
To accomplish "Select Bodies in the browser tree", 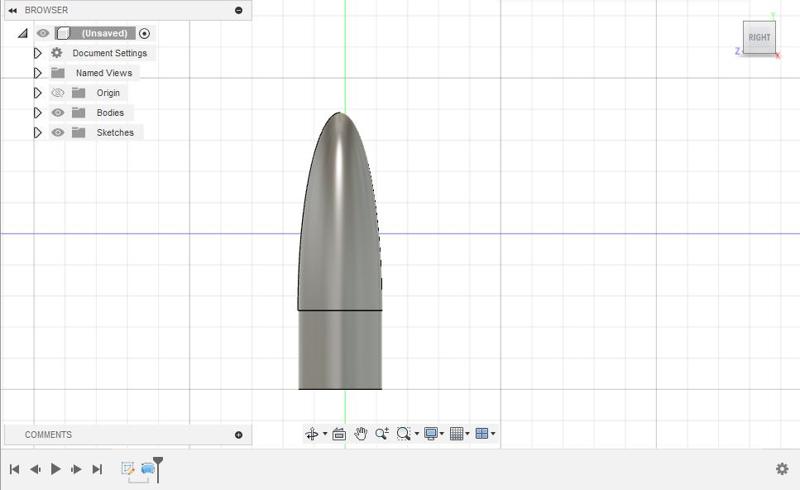I will coord(110,113).
